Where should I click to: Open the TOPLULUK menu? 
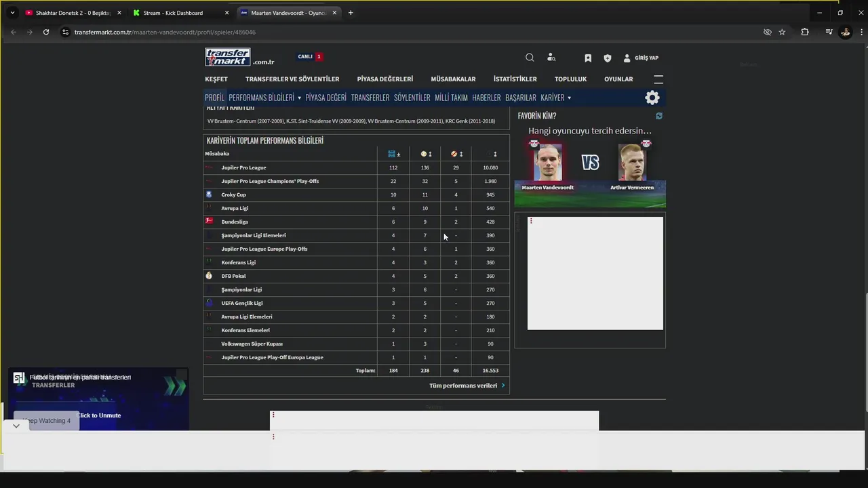click(x=570, y=79)
